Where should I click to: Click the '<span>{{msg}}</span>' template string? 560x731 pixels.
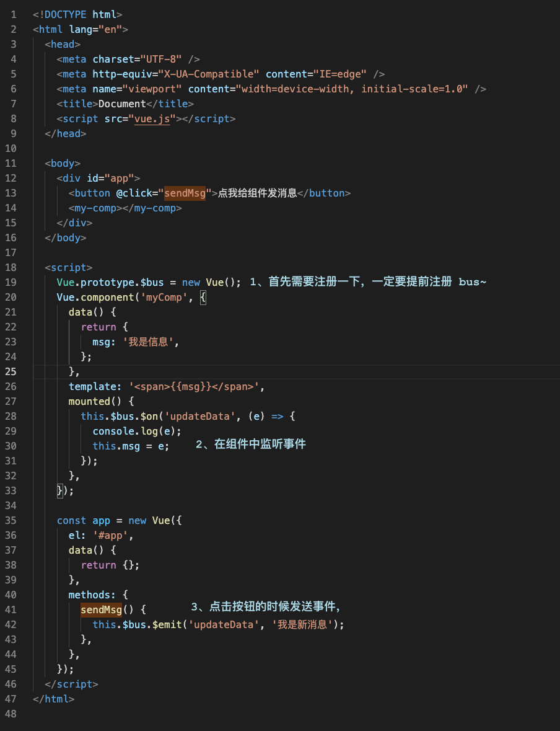(x=194, y=387)
